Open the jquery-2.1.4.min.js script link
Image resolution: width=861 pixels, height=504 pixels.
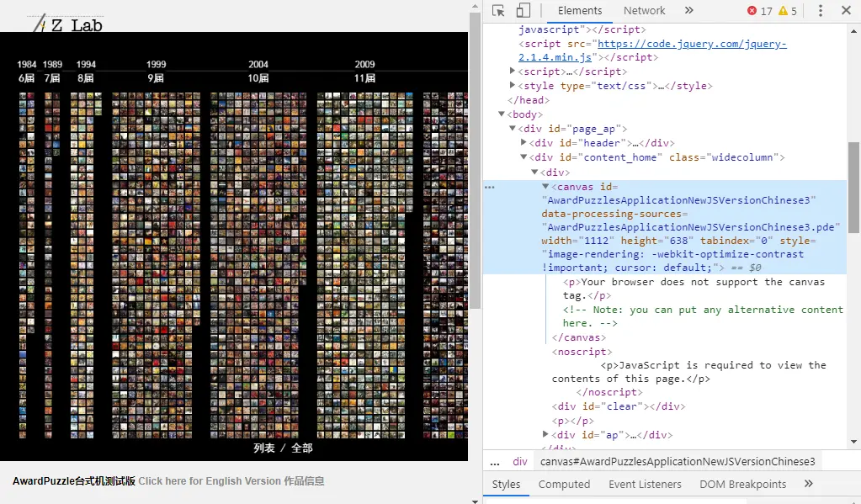(652, 50)
